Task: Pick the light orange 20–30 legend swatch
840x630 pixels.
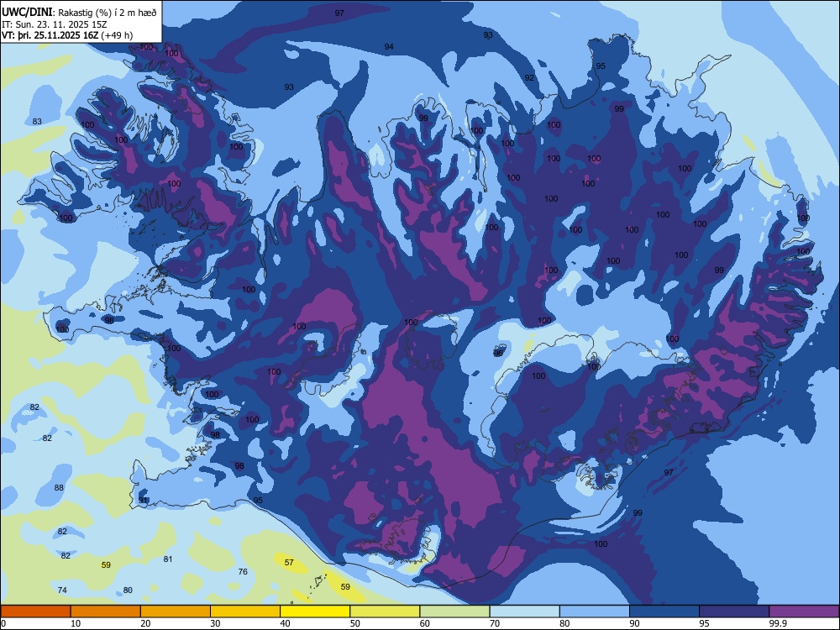Action: pyautogui.click(x=176, y=612)
